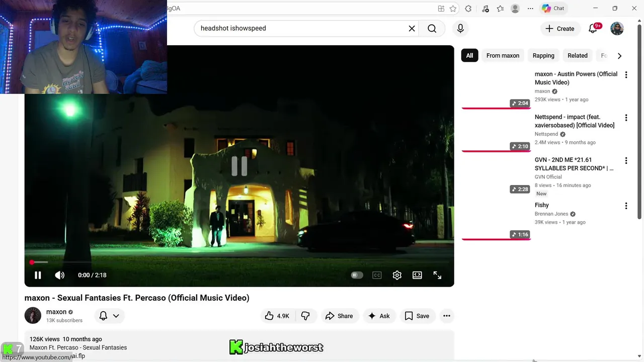Open GVN - 2ND ME video title
The width and height of the screenshot is (644, 362).
click(x=574, y=164)
